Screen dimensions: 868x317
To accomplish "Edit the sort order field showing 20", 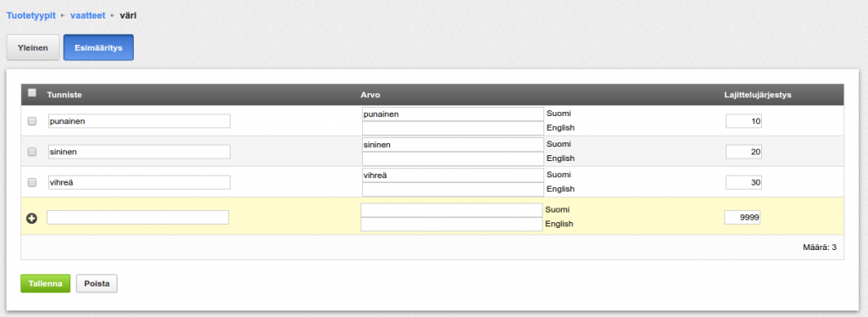I will (743, 152).
